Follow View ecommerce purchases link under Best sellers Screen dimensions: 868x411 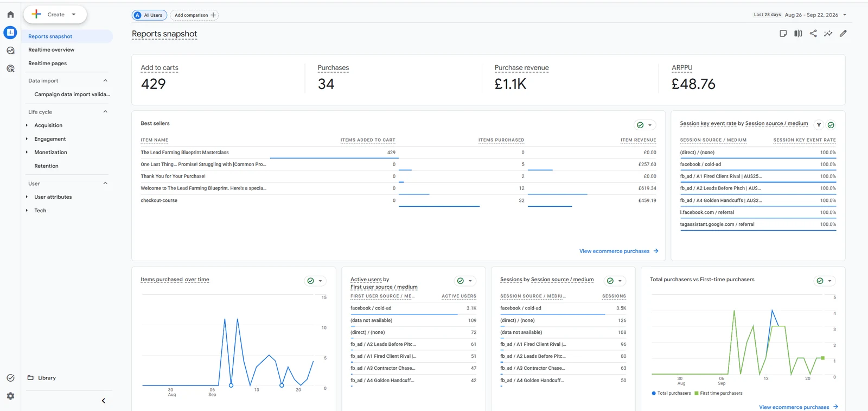point(618,251)
